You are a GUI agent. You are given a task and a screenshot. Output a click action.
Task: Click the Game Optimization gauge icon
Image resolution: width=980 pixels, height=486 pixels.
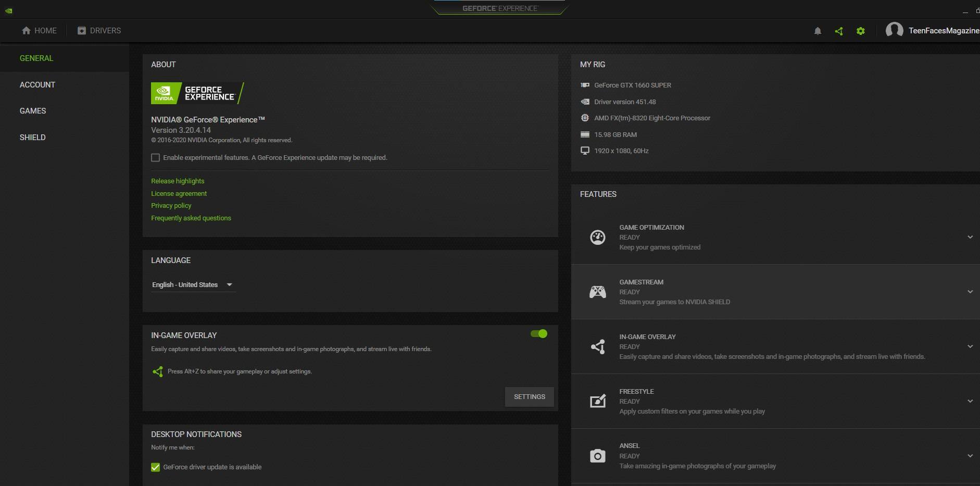click(x=597, y=238)
